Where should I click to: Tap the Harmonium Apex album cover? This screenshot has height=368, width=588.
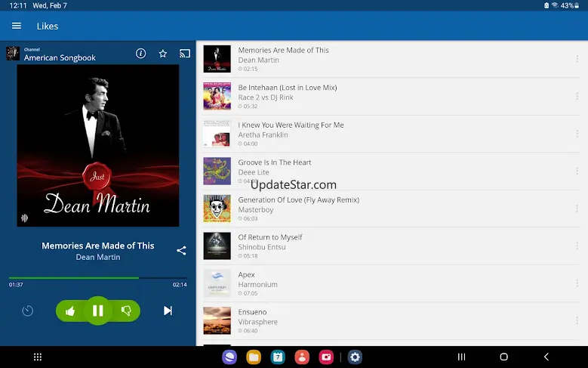point(217,283)
